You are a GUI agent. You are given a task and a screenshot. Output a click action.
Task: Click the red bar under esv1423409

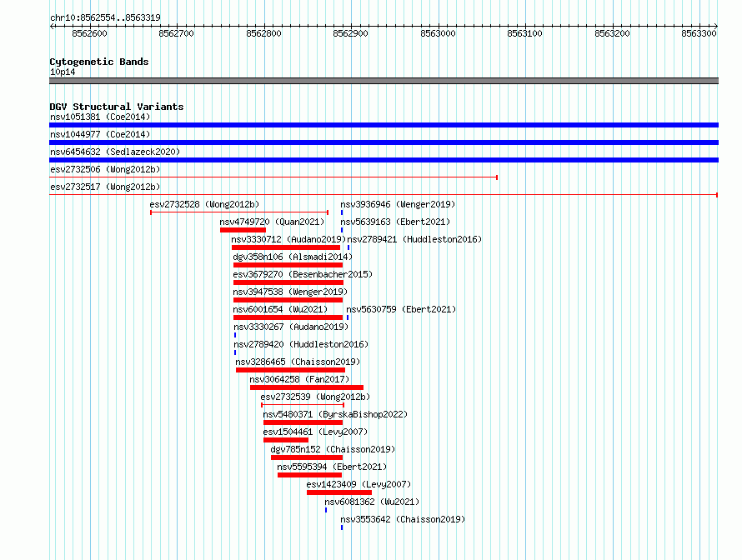(x=339, y=492)
